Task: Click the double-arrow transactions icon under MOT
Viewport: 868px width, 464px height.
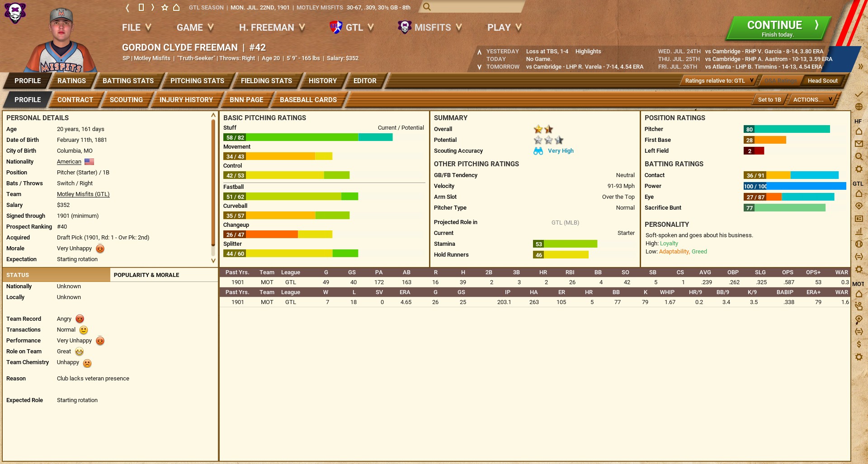Action: tap(859, 332)
